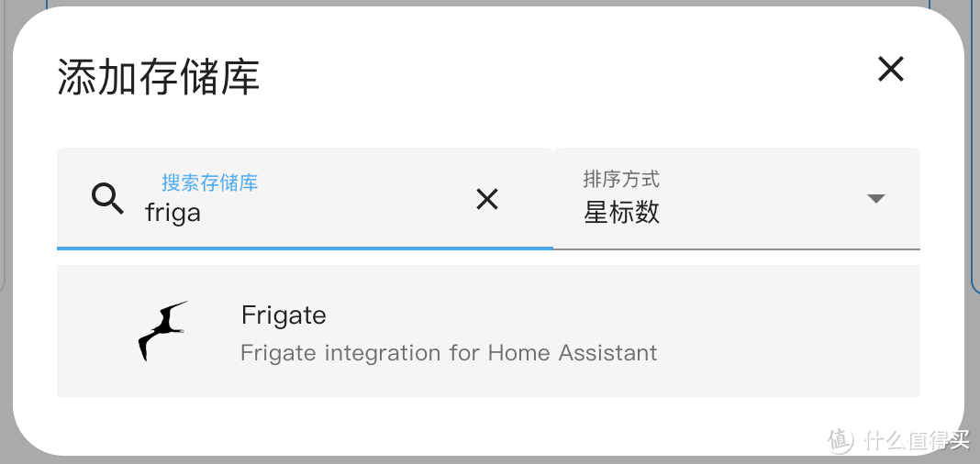The width and height of the screenshot is (980, 464).
Task: Click the 添加存储库 dialog title
Action: coord(159,78)
